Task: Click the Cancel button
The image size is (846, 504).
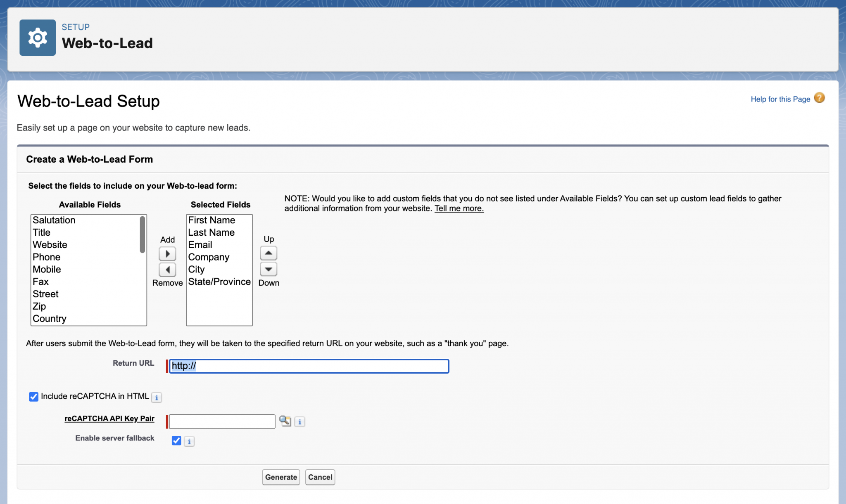Action: pos(320,477)
